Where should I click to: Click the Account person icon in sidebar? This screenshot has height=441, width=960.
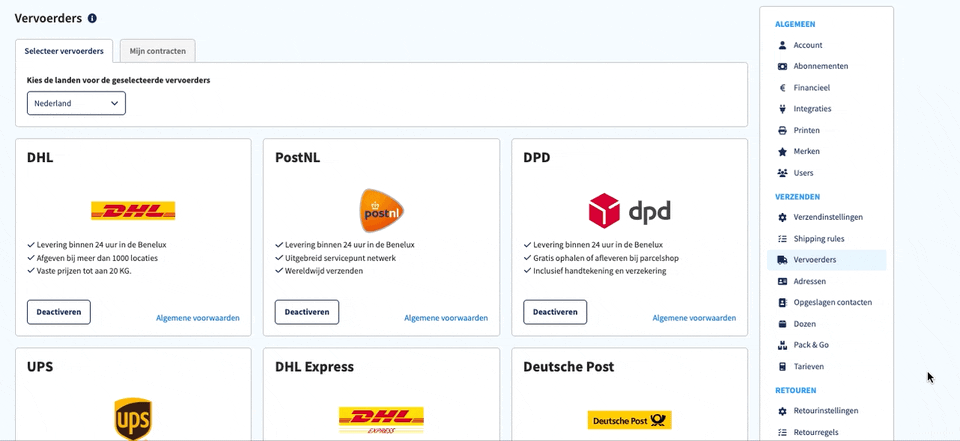click(x=782, y=45)
